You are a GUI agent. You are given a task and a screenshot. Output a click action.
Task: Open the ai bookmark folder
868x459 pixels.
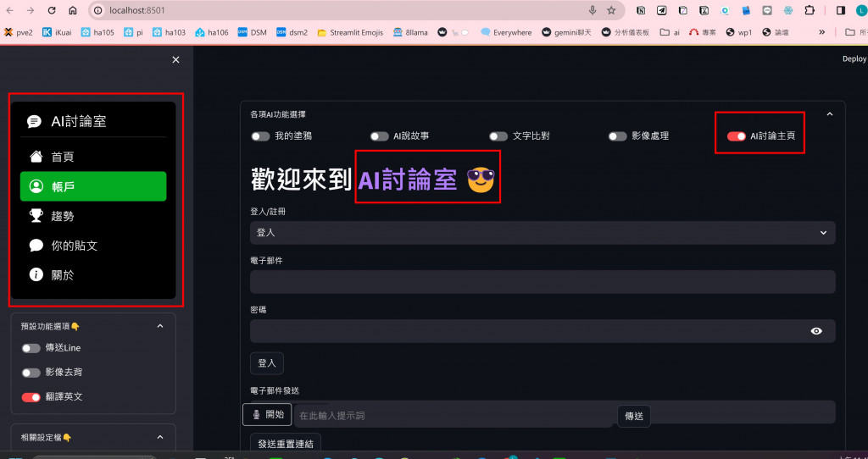tap(670, 33)
